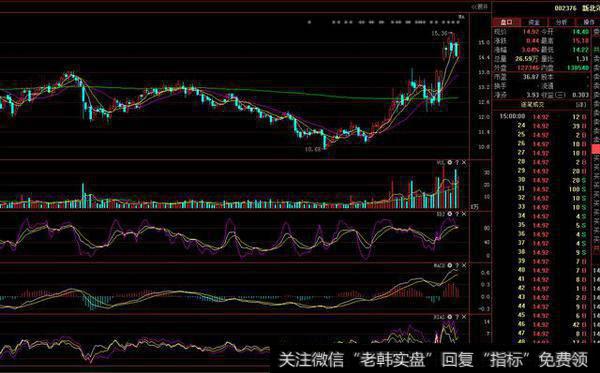
Task: Click the 现价 value 14.92
Action: (532, 32)
